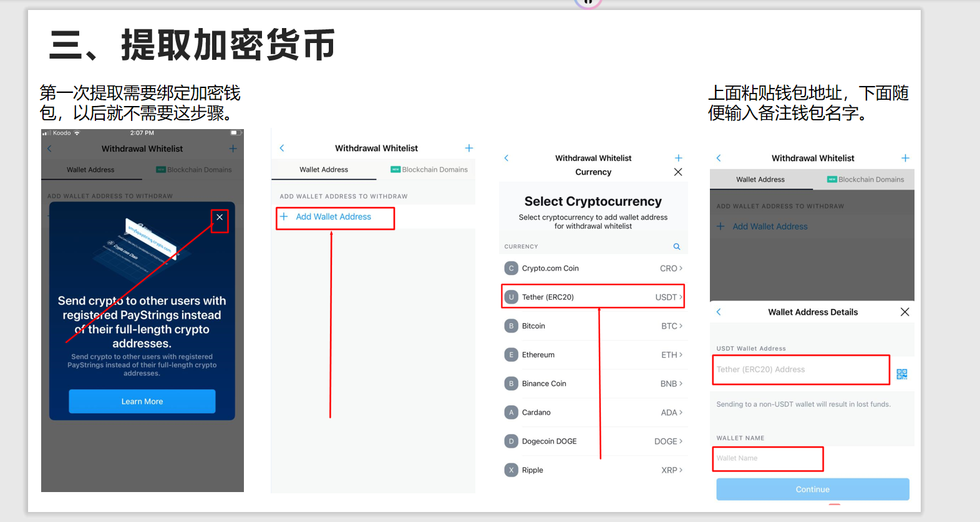
Task: Tap back arrow on Currency selection screen
Action: (x=507, y=158)
